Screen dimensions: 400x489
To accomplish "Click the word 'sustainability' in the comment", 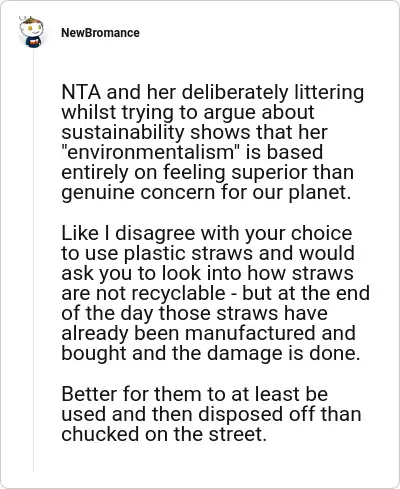I will click(123, 132).
